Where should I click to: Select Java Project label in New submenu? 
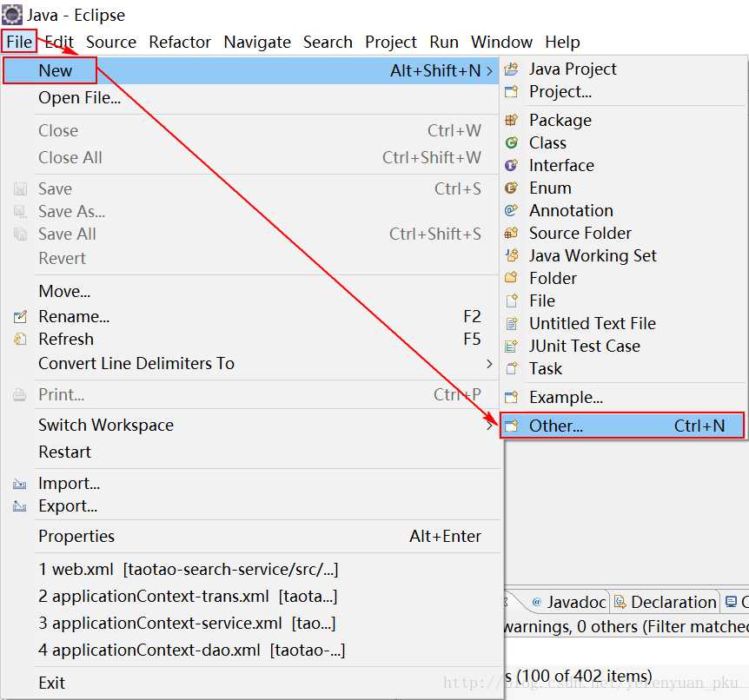coord(573,69)
